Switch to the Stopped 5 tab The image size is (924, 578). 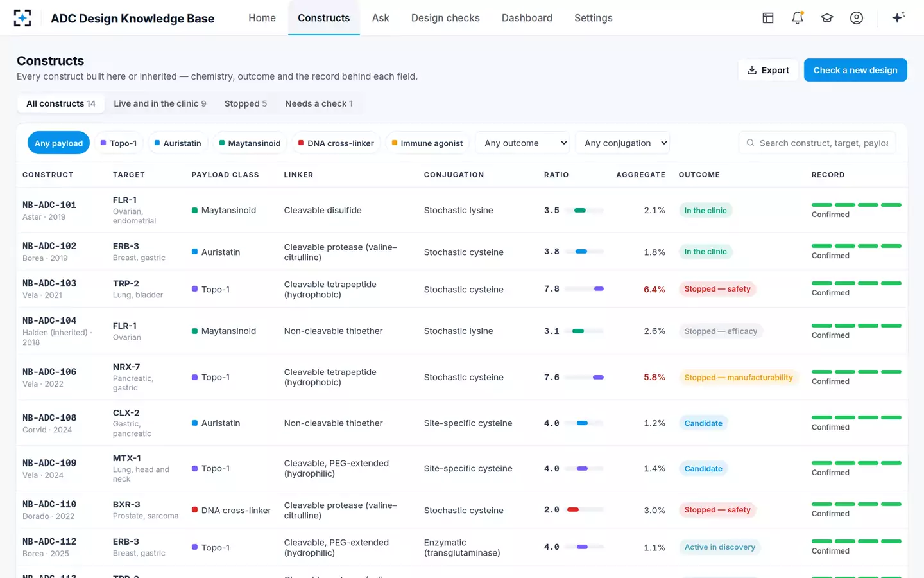[x=245, y=103]
